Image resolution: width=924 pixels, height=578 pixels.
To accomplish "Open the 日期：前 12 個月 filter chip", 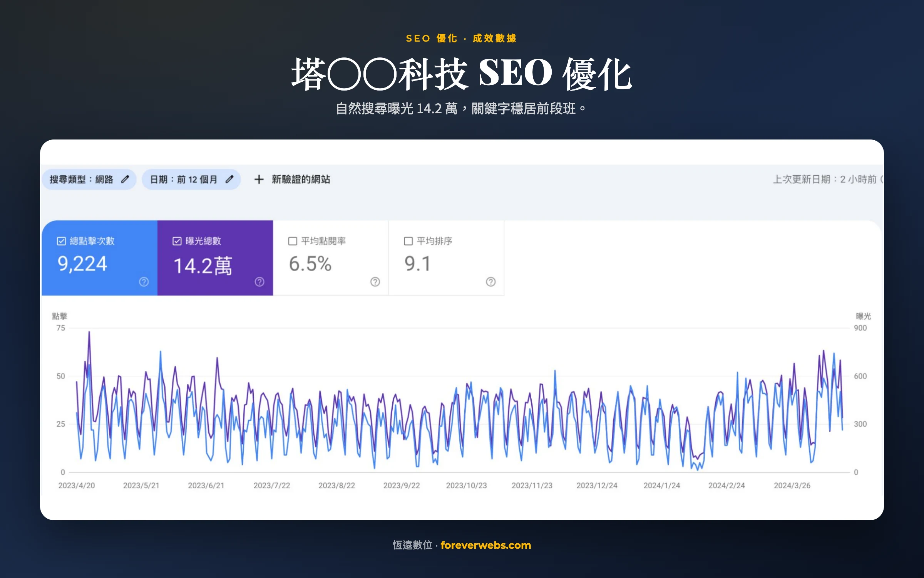I will pyautogui.click(x=191, y=179).
